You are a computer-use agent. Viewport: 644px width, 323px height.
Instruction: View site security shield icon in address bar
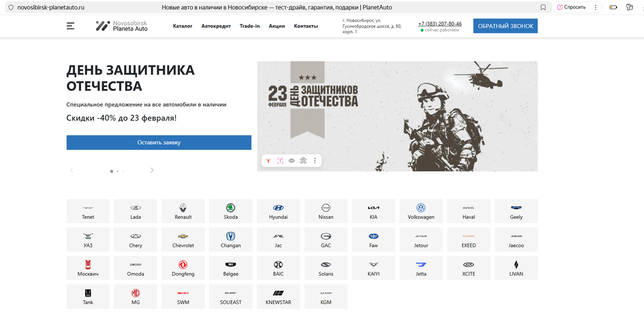coord(10,8)
